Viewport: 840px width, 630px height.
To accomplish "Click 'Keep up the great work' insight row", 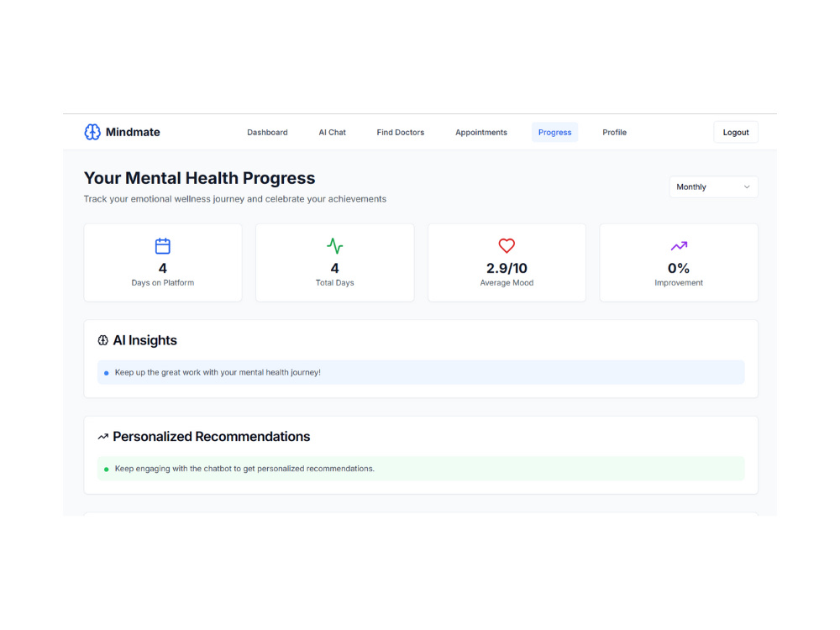I will 421,372.
